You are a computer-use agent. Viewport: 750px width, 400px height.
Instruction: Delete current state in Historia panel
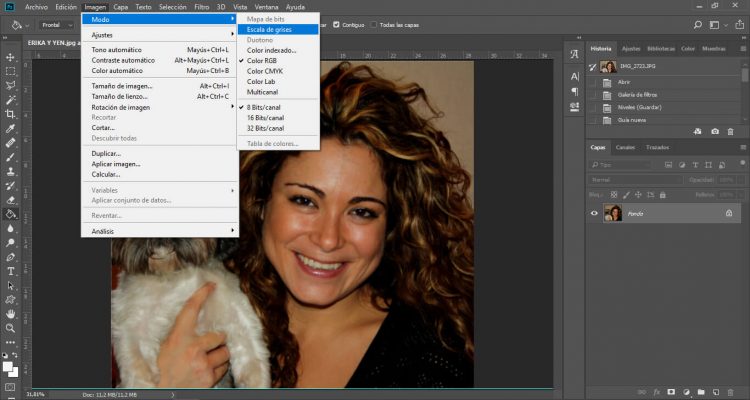(730, 131)
